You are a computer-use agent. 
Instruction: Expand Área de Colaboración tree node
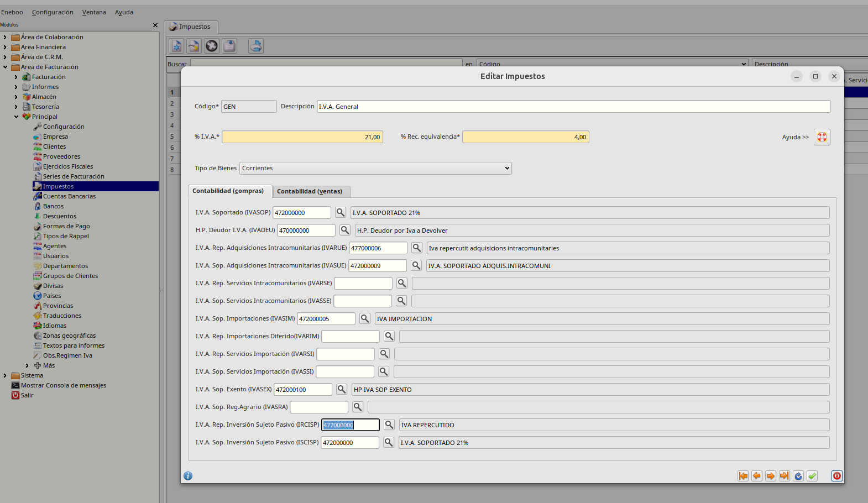[x=5, y=37]
